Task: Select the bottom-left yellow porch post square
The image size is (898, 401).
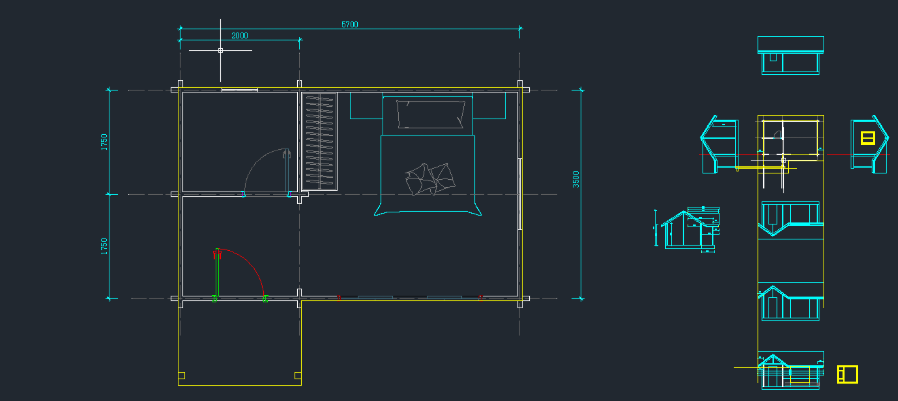Action: point(182,376)
